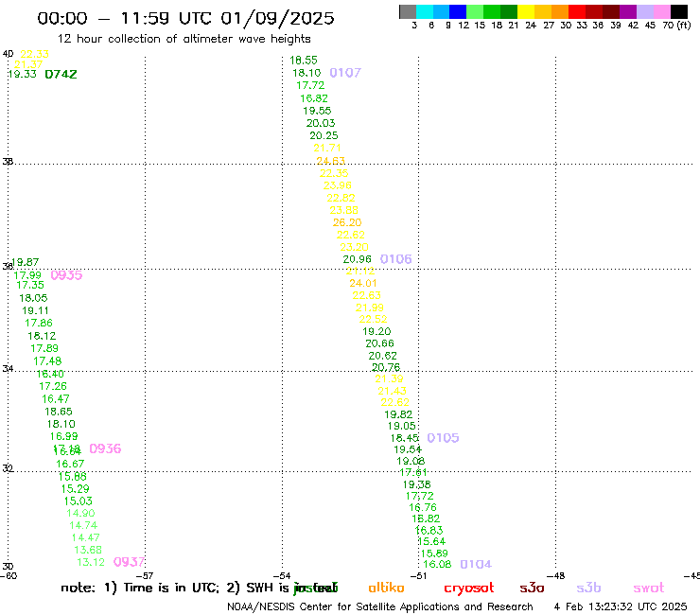
Task: Select the wave height value 16.99
Action: 63,436
